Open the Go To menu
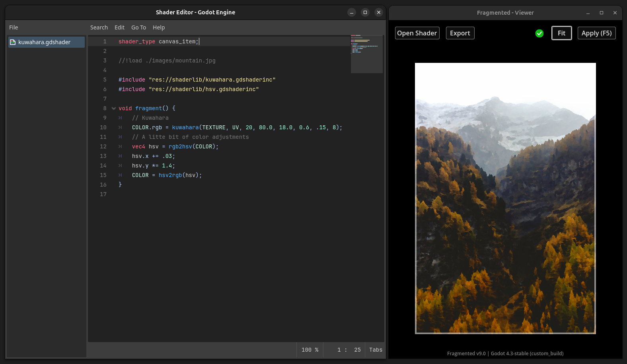 coord(138,27)
